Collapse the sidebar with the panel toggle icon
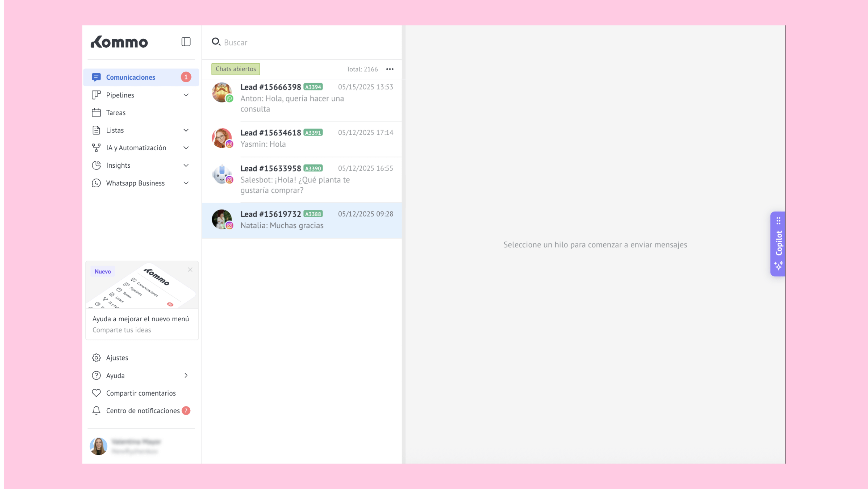Screen dimensions: 868x489 coord(186,42)
